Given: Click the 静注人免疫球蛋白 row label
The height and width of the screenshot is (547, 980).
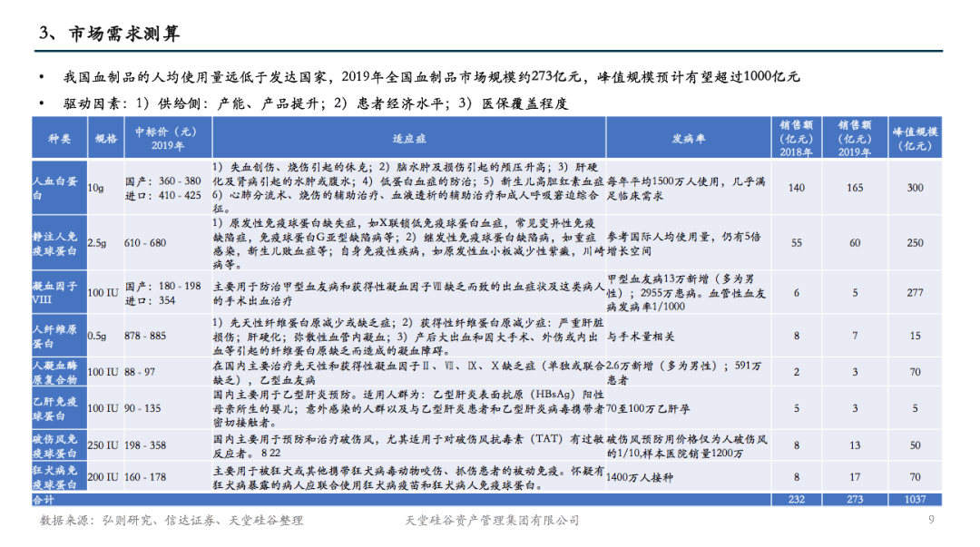Looking at the screenshot, I should pos(56,243).
